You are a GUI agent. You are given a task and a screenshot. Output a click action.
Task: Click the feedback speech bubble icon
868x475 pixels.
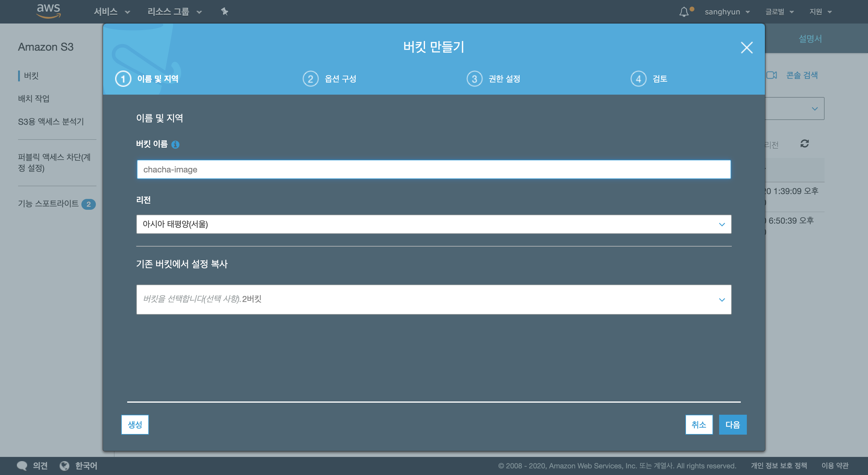(x=22, y=466)
